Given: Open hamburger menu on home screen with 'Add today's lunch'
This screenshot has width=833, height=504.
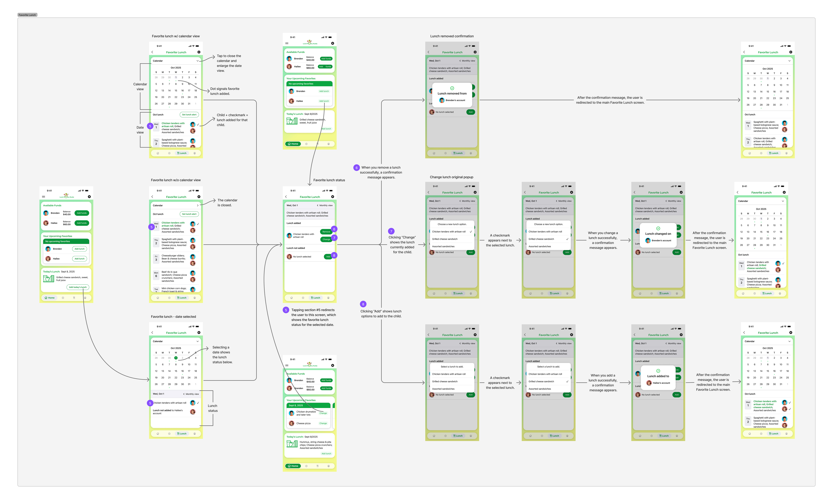Looking at the screenshot, I should tap(43, 197).
